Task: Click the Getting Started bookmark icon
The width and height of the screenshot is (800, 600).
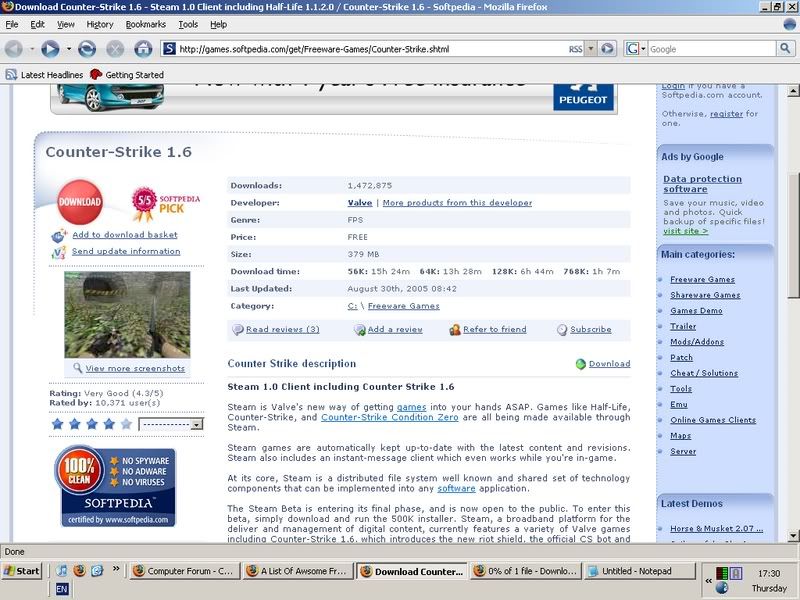Action: 96,75
